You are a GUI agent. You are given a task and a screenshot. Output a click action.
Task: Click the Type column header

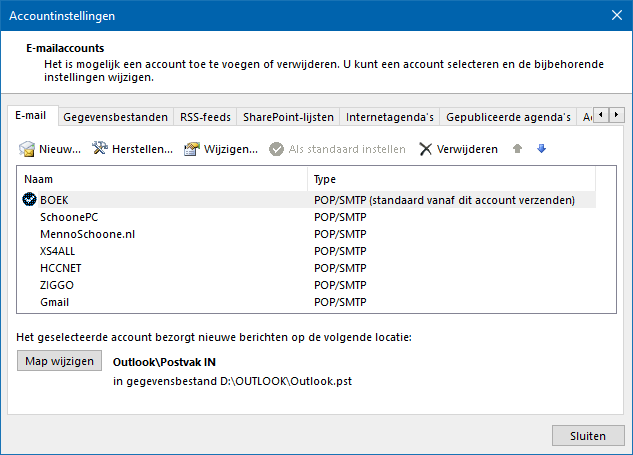(451, 179)
